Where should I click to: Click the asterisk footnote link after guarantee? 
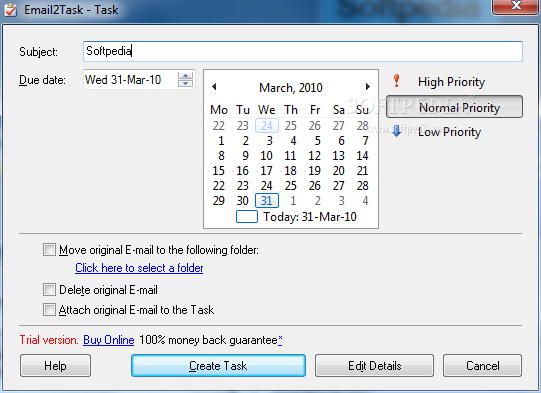click(280, 340)
